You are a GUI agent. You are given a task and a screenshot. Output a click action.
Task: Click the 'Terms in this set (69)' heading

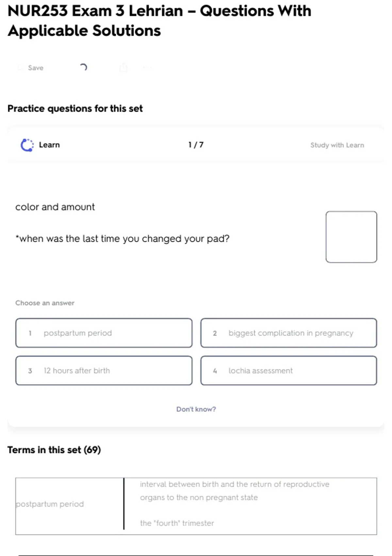click(54, 450)
